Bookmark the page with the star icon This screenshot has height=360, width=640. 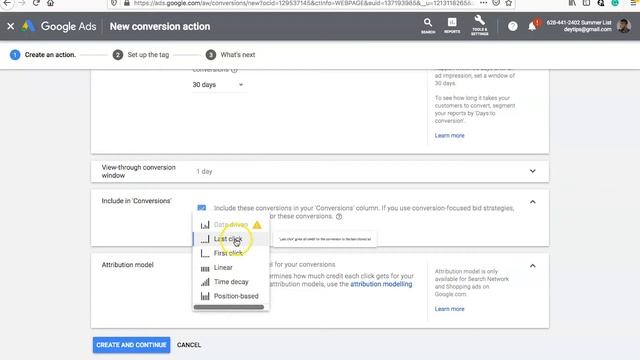click(509, 3)
